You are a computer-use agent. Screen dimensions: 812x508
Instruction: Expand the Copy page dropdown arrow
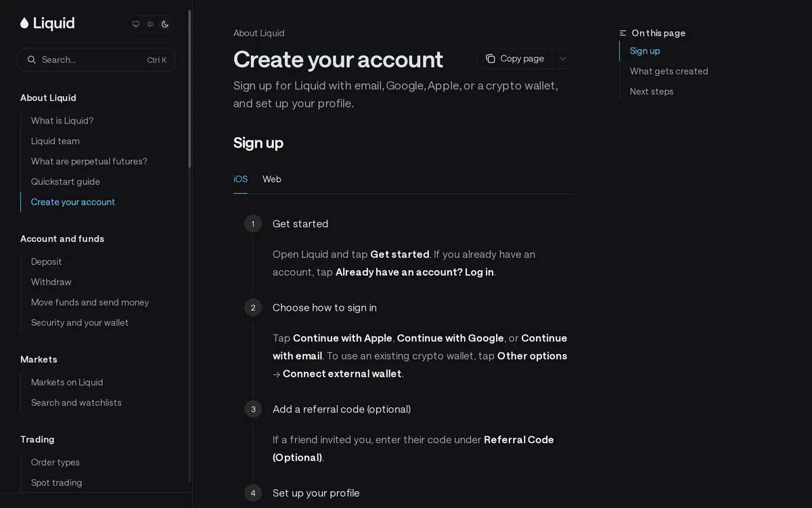(x=563, y=59)
